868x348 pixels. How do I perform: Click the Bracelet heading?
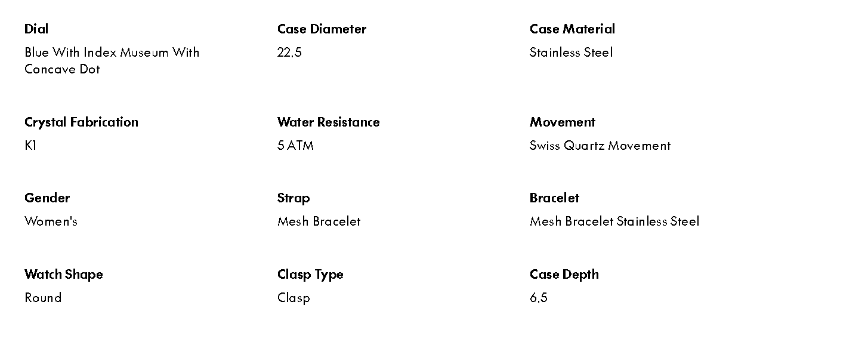554,198
